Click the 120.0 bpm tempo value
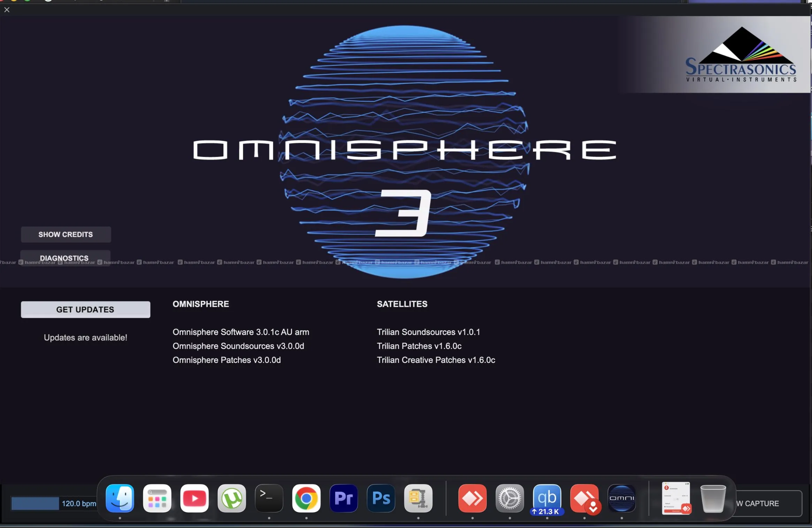The image size is (812, 528). 79,504
